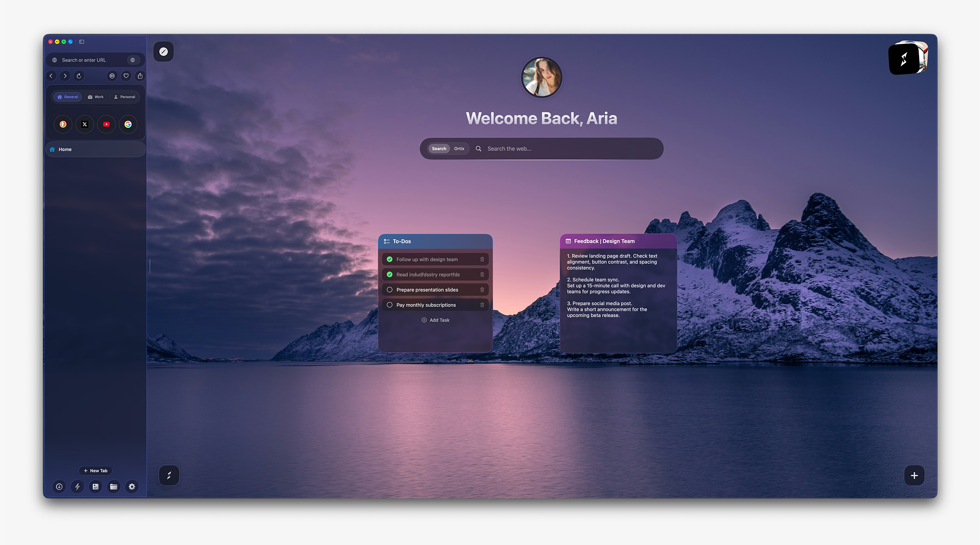Click the eye privacy icon
980x545 pixels.
pyautogui.click(x=112, y=76)
